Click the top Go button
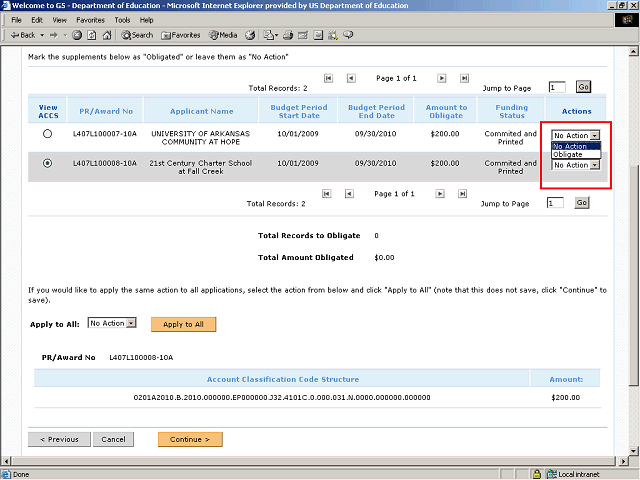The height and width of the screenshot is (480, 640). point(583,87)
